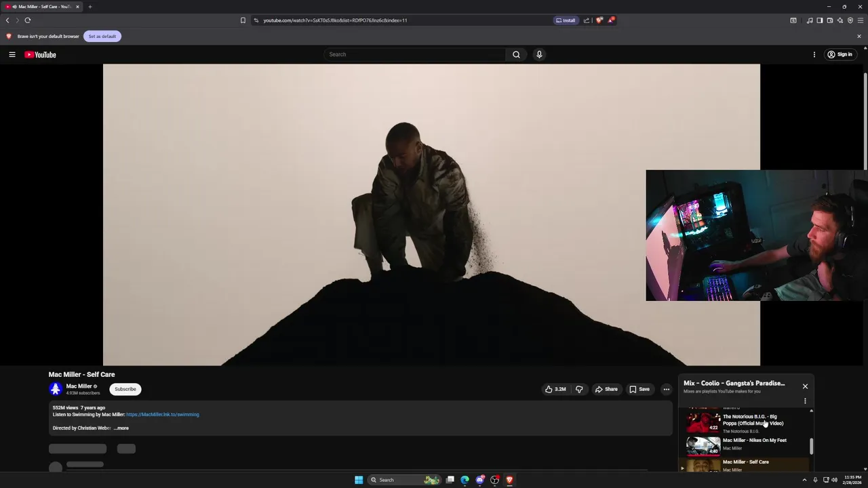Screen dimensions: 868x488
Task: Select the Mac Miller - Self Care browser tab
Action: tap(42, 7)
